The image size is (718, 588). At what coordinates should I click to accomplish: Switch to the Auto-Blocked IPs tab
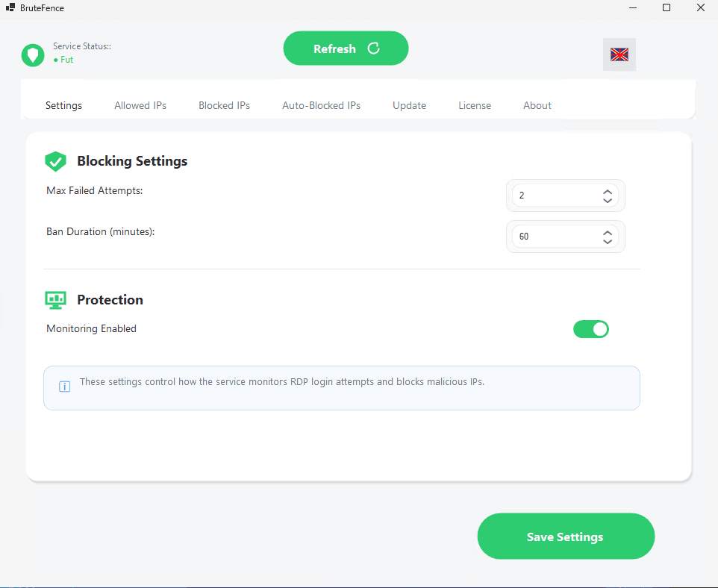coord(321,105)
